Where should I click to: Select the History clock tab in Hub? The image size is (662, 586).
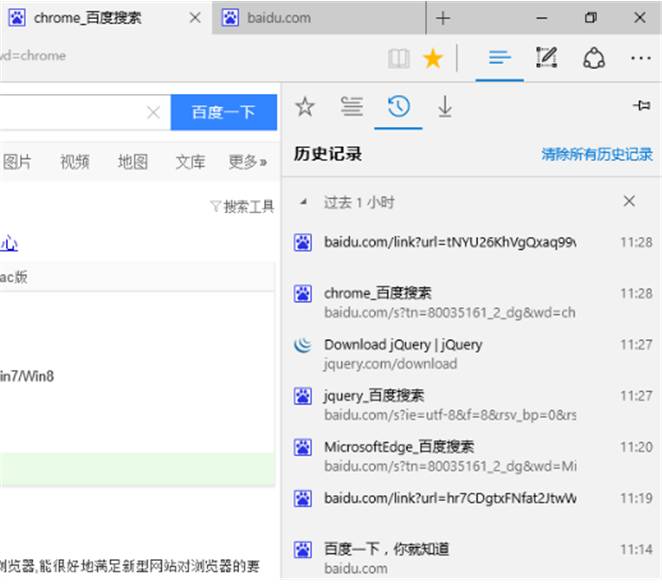399,106
